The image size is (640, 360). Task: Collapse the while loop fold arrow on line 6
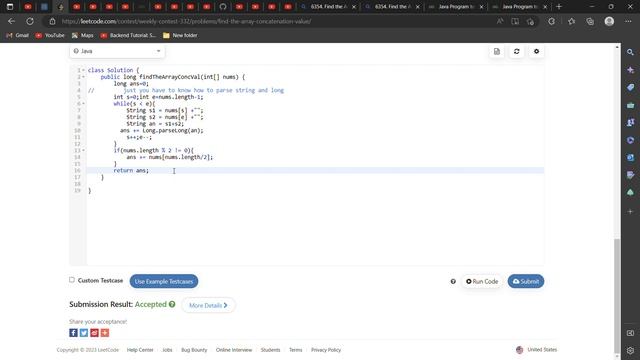[83, 104]
